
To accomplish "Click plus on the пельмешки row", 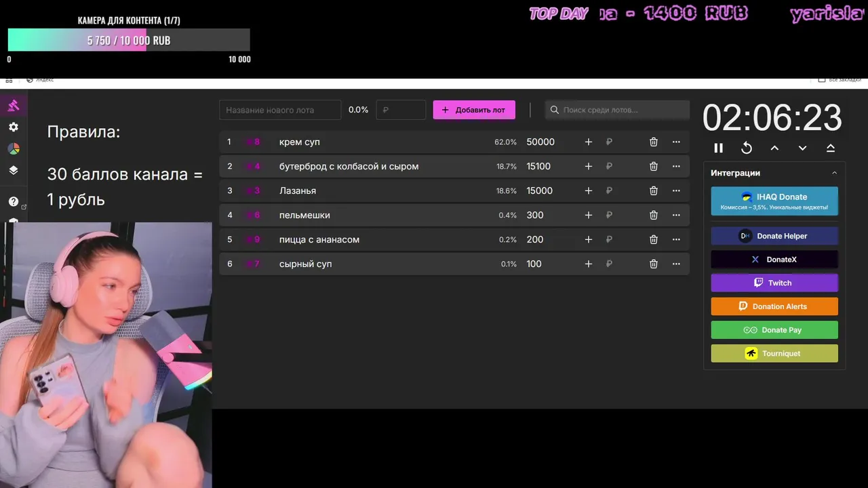I will (589, 216).
